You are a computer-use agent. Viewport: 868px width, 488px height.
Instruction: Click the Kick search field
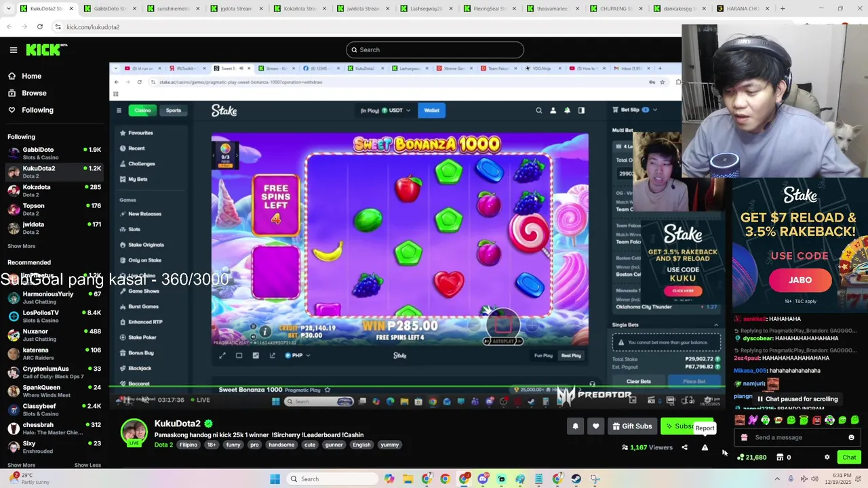[435, 49]
